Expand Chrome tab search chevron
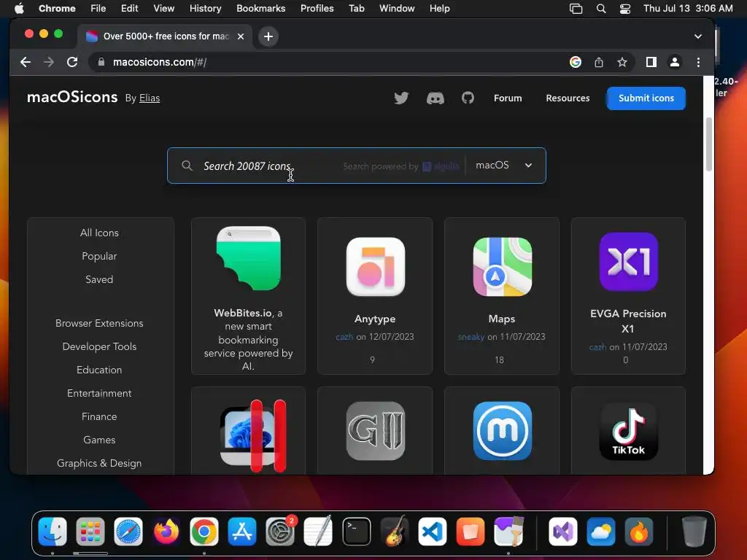747x560 pixels. click(698, 36)
